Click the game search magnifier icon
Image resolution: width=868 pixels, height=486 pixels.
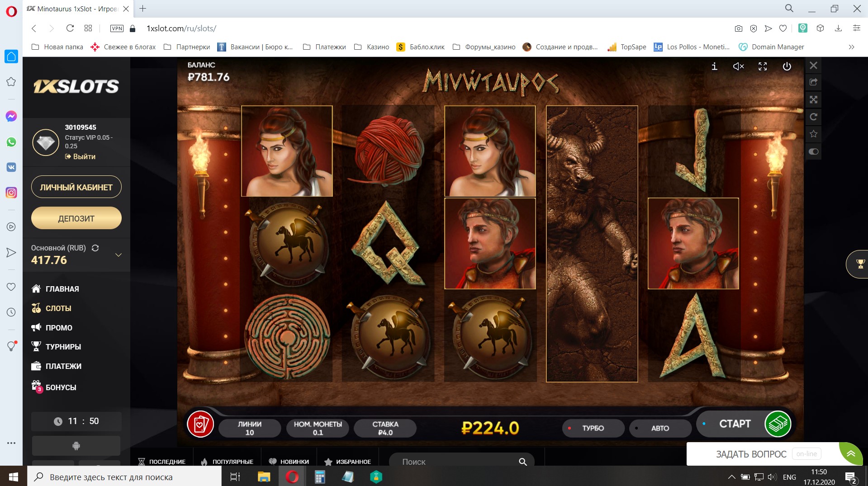[x=523, y=462]
